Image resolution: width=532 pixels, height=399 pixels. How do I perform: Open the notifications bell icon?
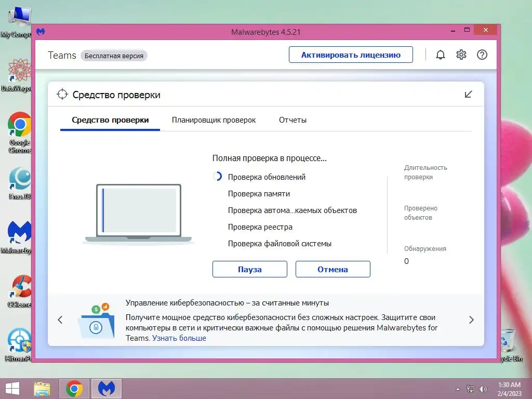tap(441, 55)
